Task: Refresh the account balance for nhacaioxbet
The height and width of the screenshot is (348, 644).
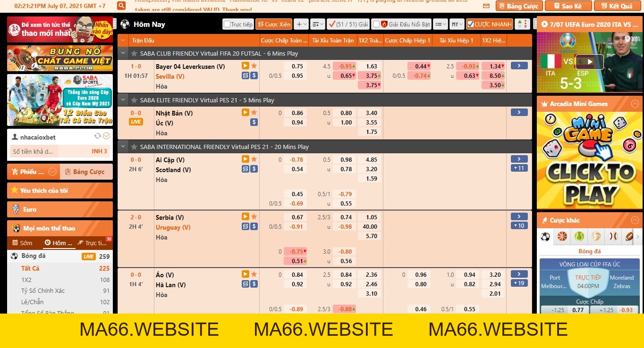Action: (98, 136)
